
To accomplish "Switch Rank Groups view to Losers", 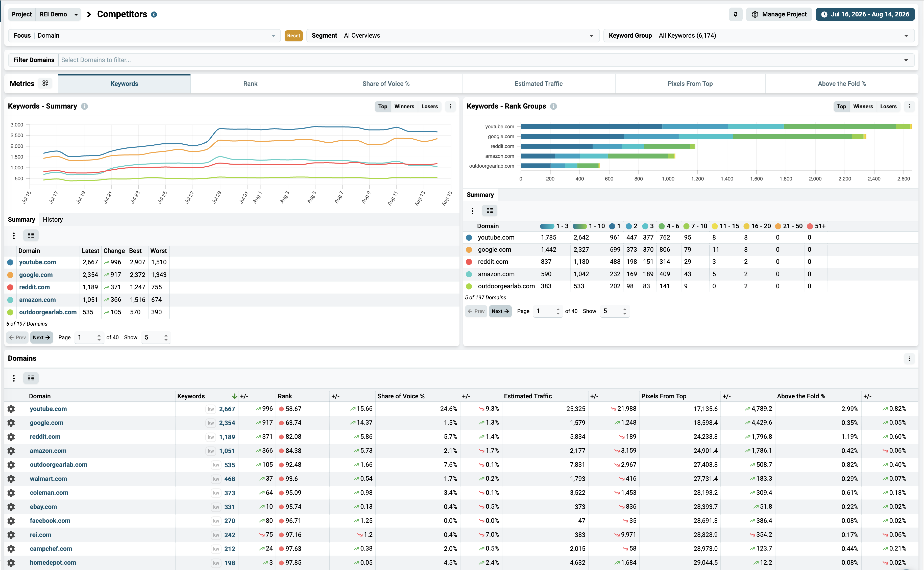I will click(888, 106).
